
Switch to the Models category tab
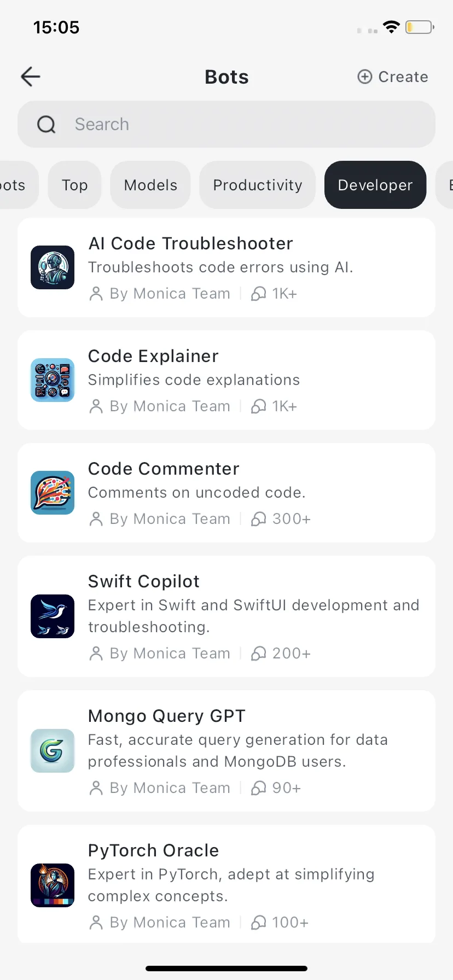coord(150,185)
